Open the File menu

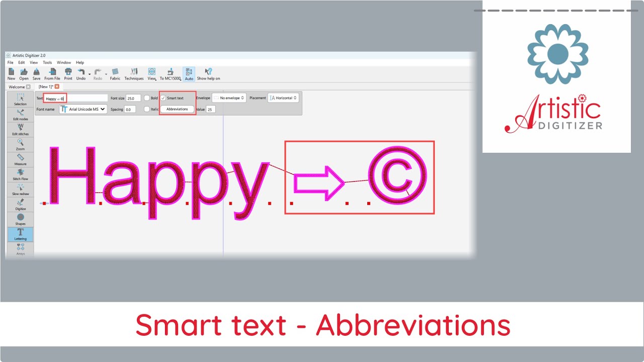pos(10,62)
